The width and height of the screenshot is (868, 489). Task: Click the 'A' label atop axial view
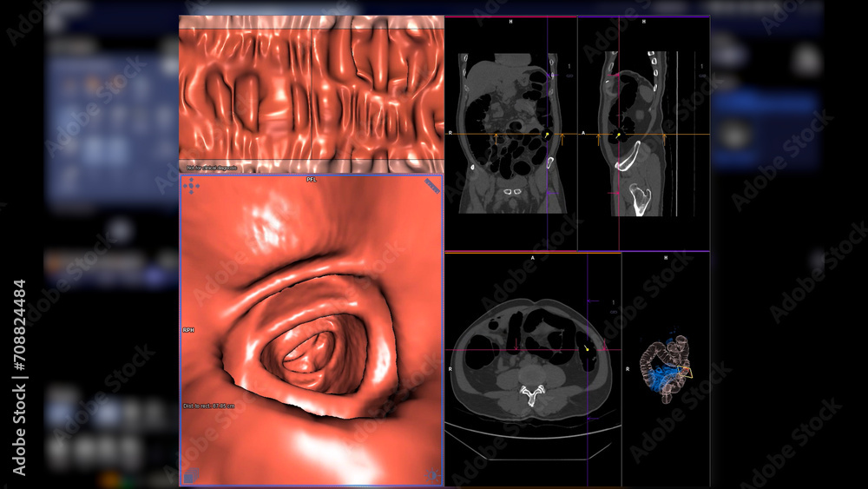pos(533,257)
